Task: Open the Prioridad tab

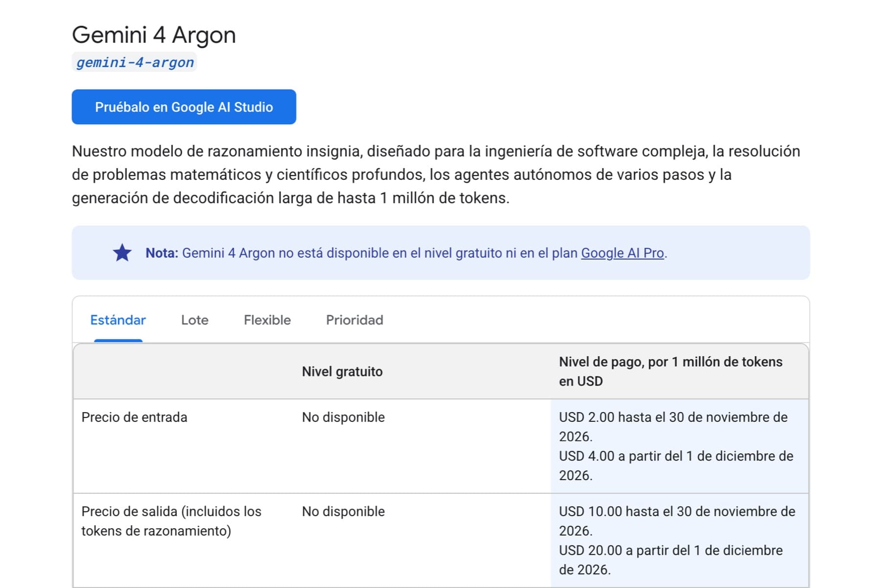Action: point(355,320)
